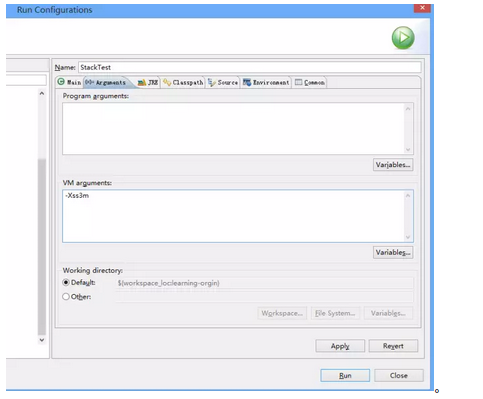This screenshot has width=483, height=399.
Task: Switch to the Source tab
Action: coord(223,82)
